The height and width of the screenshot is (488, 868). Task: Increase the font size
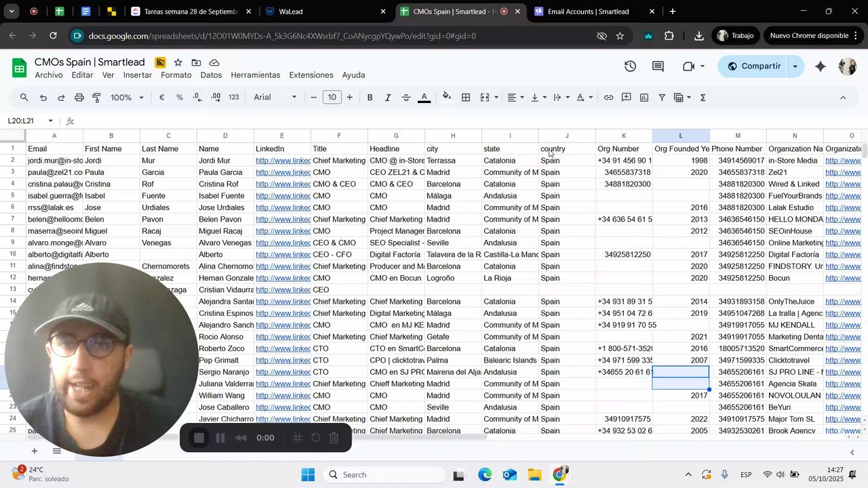tap(349, 98)
